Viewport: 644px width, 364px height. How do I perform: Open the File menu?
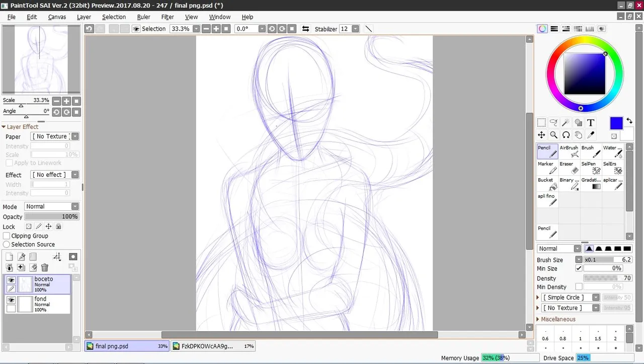point(11,17)
